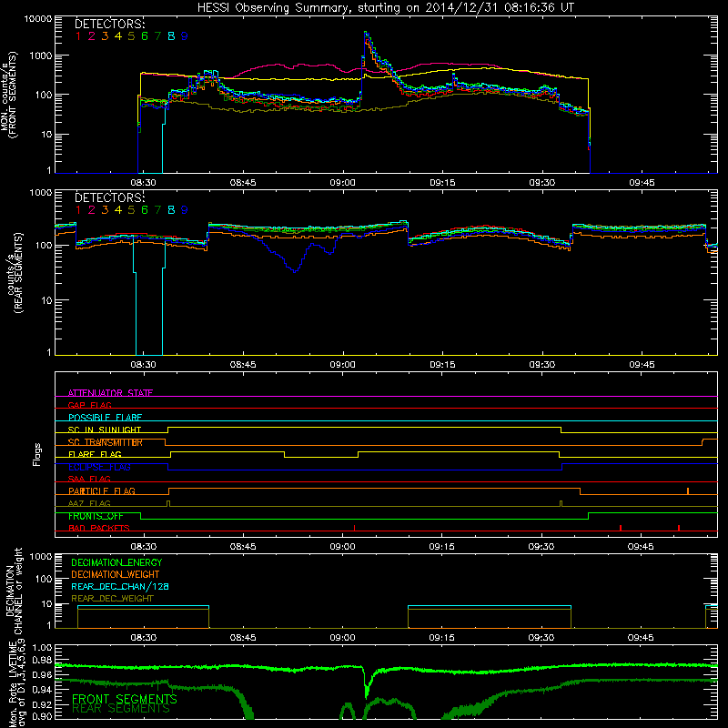
Task: Click the ECLIPSE_FLAG label
Action: [99, 467]
